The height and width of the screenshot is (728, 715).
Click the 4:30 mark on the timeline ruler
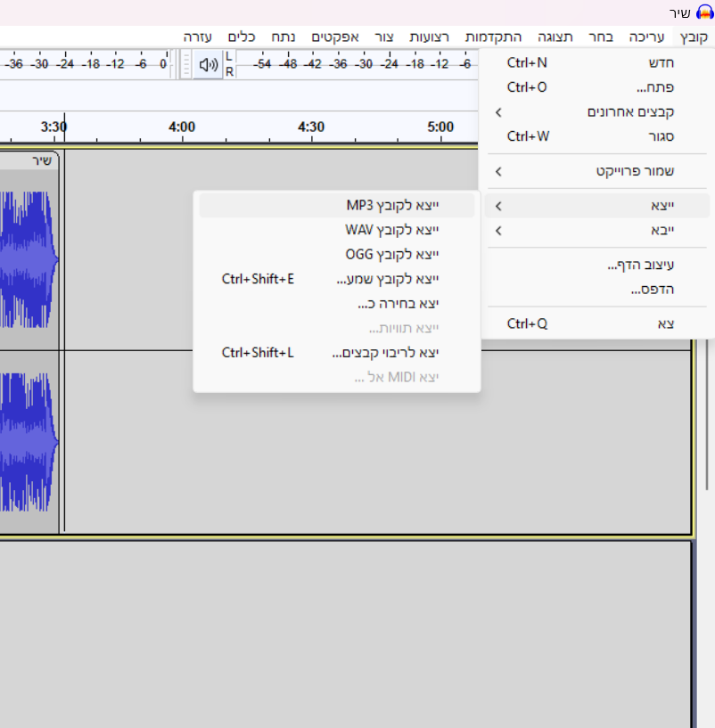tap(311, 127)
